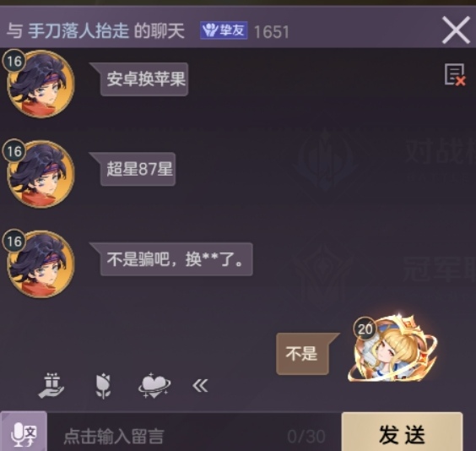Click the gift-giving hand icon
Viewport: 476px width, 451px height.
(x=51, y=385)
